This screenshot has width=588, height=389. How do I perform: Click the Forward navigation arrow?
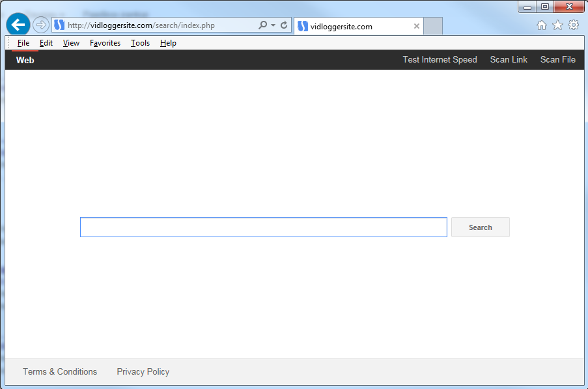pos(41,25)
